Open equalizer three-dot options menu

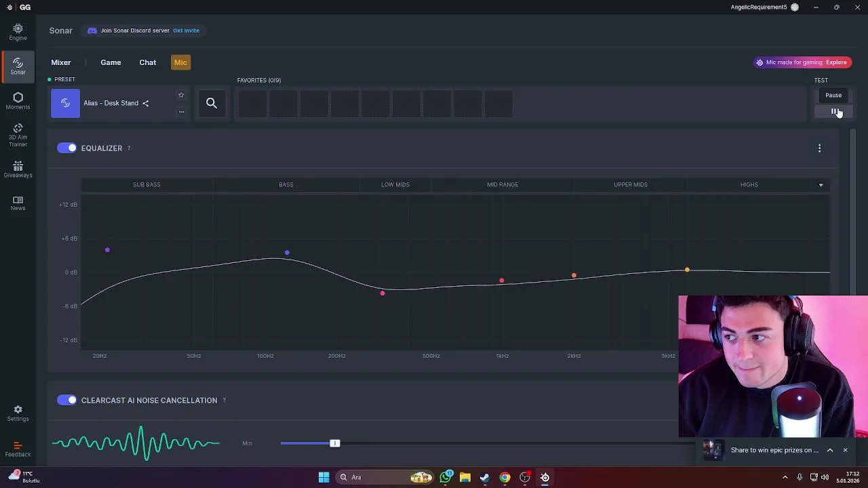coord(819,148)
